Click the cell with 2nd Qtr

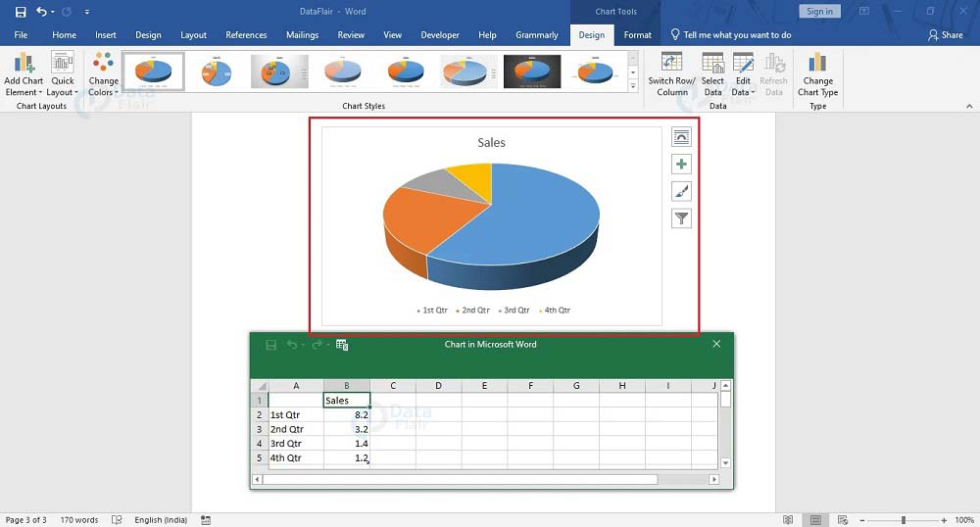coord(296,429)
